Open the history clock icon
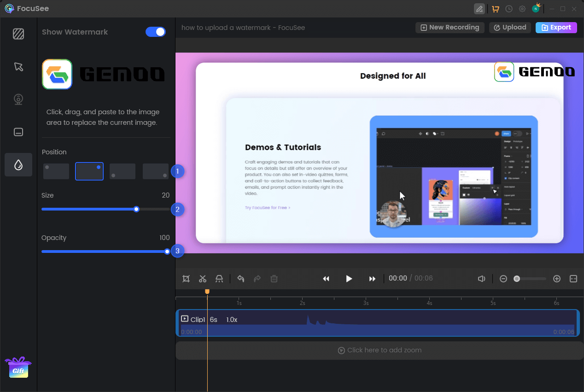 [x=509, y=9]
